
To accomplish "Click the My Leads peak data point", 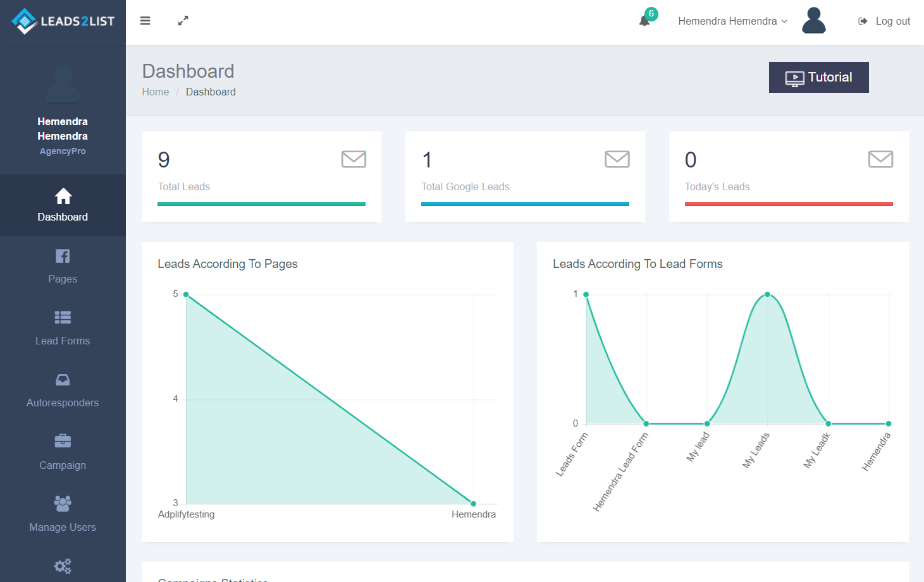I will click(x=767, y=294).
